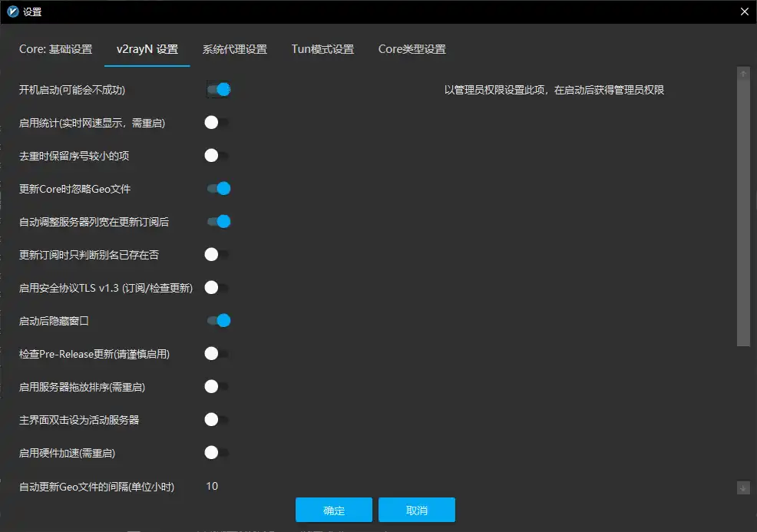Go to Tun模式设置 tab
Viewport: 757px width, 532px height.
[x=322, y=49]
